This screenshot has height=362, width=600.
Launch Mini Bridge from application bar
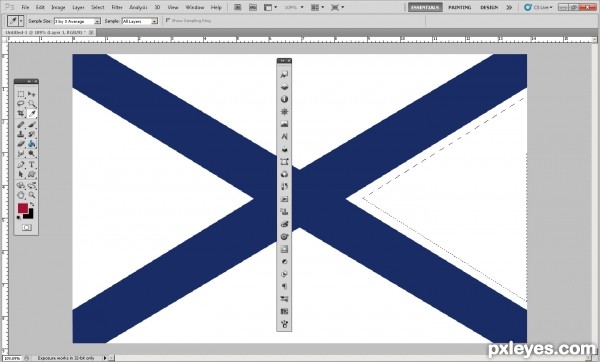(x=253, y=7)
